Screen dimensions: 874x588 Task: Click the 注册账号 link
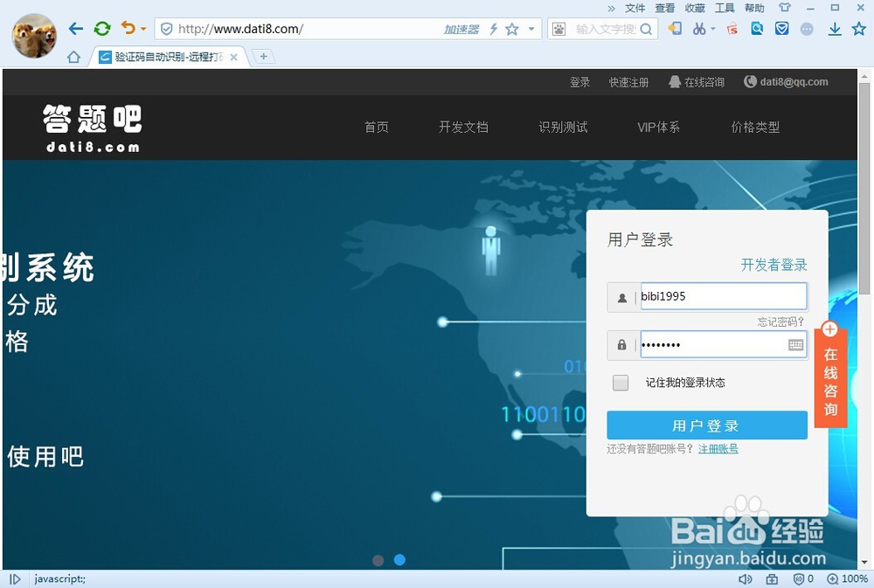pos(718,449)
